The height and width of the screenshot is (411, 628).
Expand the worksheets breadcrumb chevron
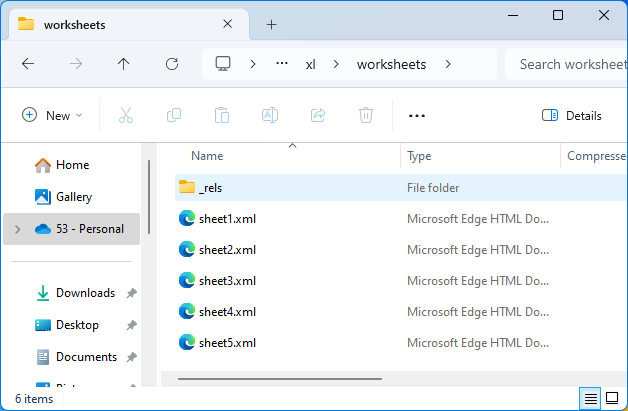447,64
